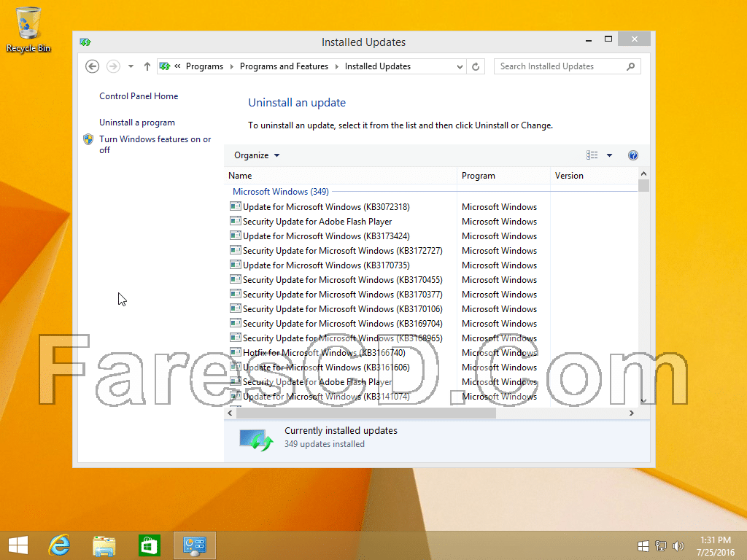Image resolution: width=747 pixels, height=560 pixels.
Task: Click the Installed Updates title bar icon
Action: tap(86, 42)
